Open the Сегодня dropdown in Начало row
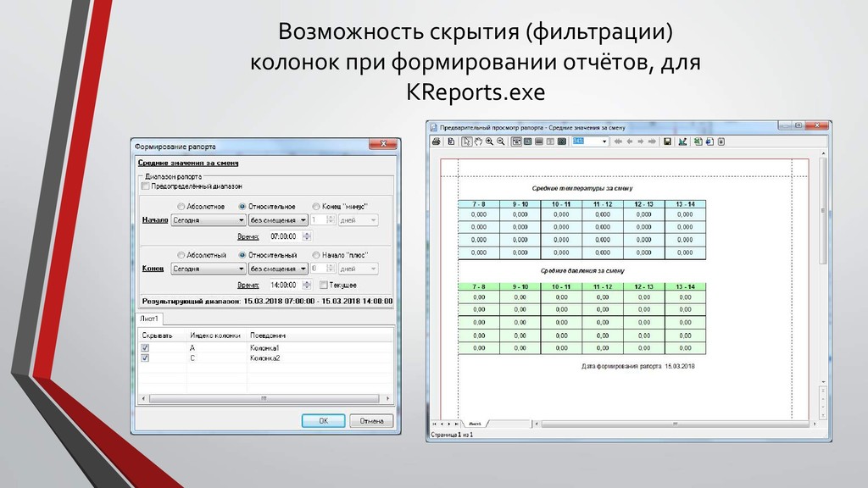This screenshot has width=868, height=488. pyautogui.click(x=209, y=220)
